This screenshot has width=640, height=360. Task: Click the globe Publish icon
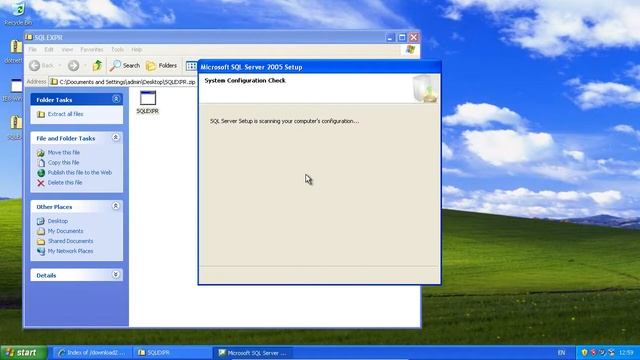[x=41, y=173]
